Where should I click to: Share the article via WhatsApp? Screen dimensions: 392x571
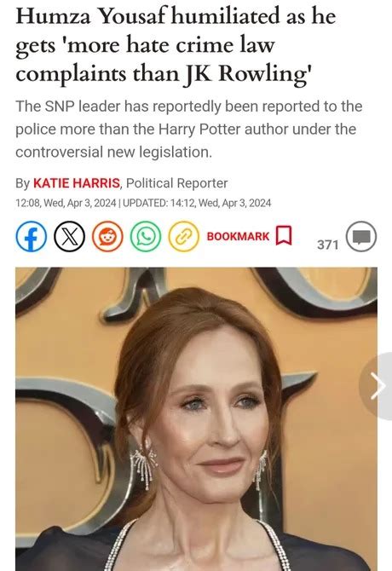tap(146, 237)
